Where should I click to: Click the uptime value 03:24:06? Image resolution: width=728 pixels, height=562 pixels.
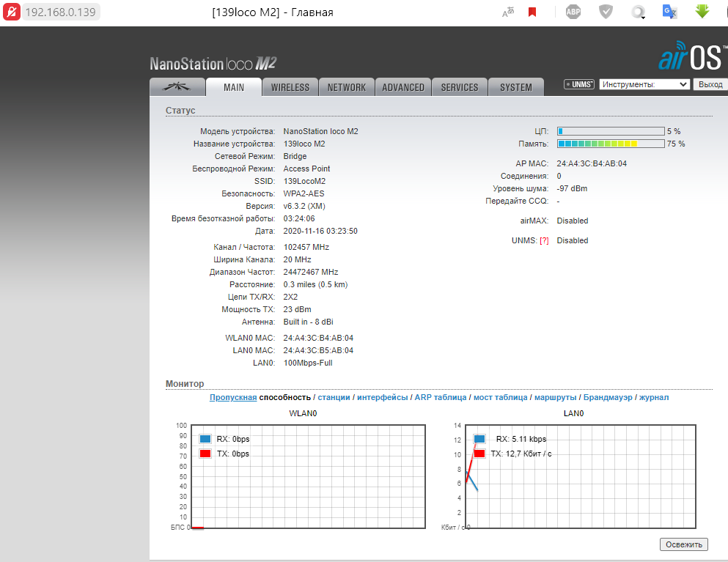pos(299,218)
